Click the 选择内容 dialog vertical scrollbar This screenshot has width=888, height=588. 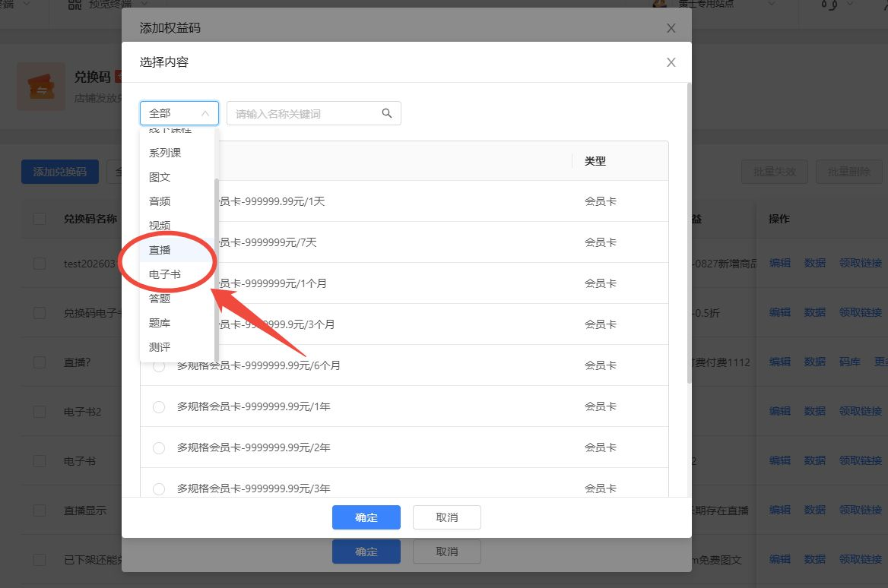(x=689, y=228)
